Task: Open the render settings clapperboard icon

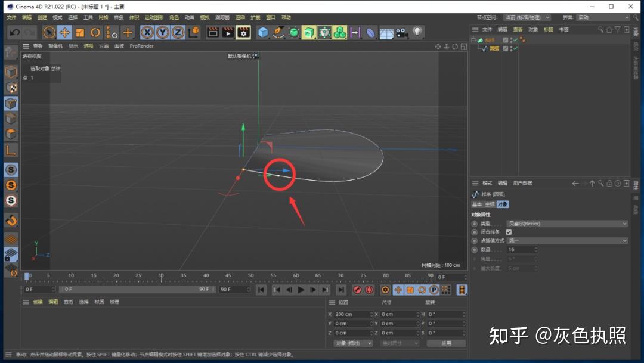Action: click(x=243, y=32)
